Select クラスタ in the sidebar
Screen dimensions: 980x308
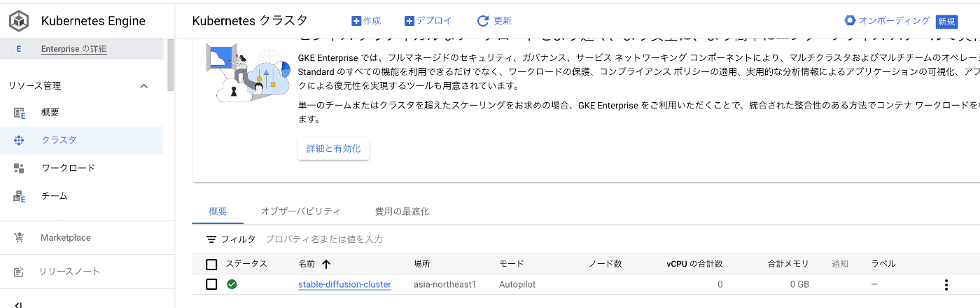[82, 140]
